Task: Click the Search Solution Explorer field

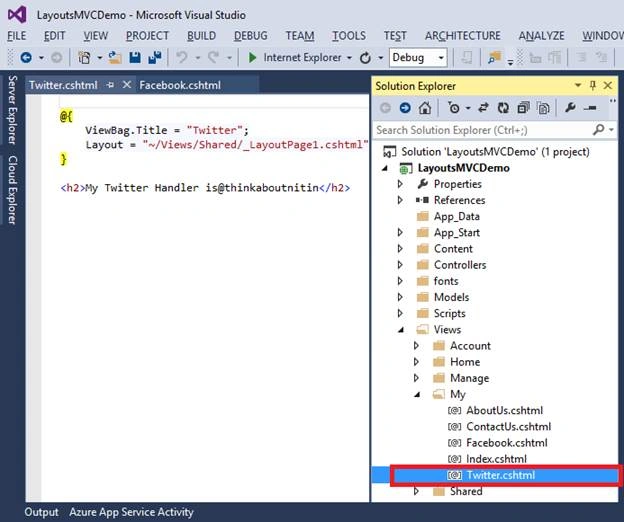Action: (483, 130)
